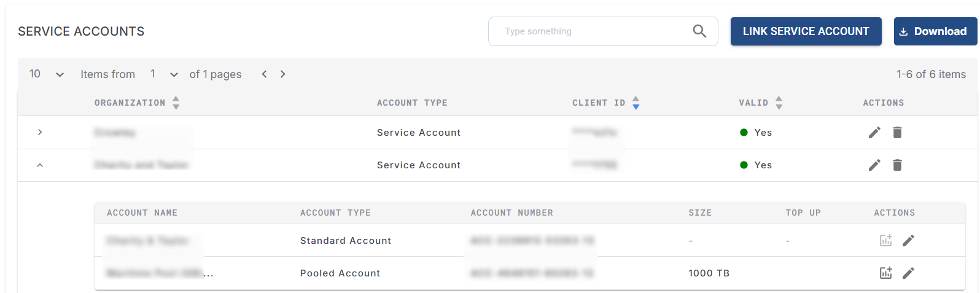Open the page number dropdown
Image resolution: width=980 pixels, height=293 pixels.
click(164, 74)
